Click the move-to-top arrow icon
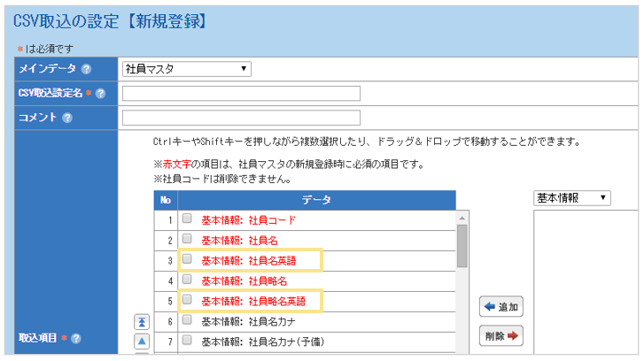 (142, 321)
